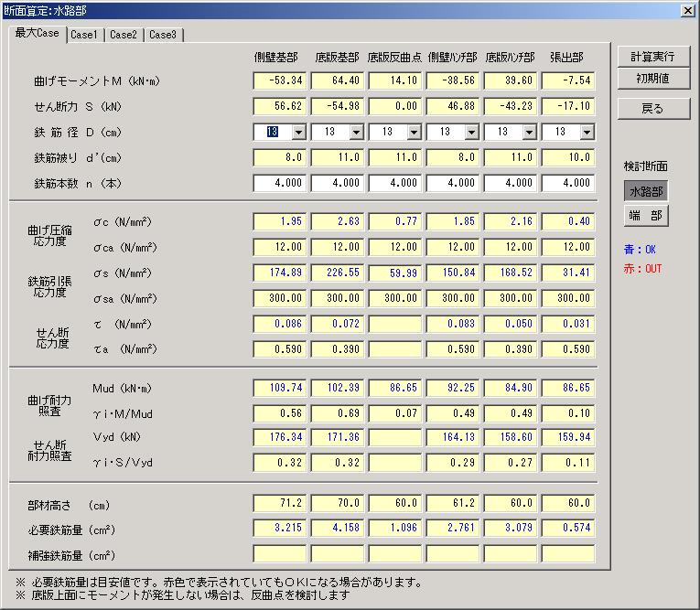Click the σs value 226.55

click(x=338, y=273)
